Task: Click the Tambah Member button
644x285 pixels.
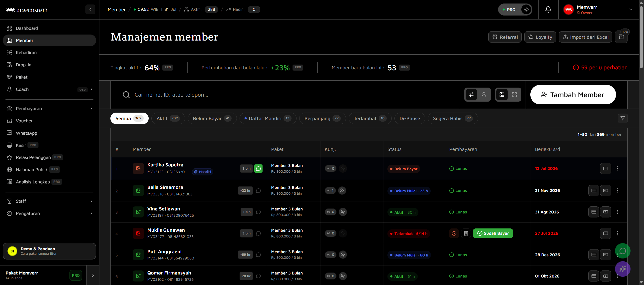Action: click(573, 95)
